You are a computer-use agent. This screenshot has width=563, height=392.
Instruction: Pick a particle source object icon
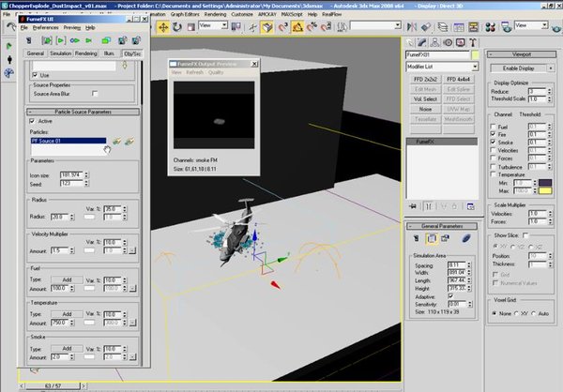coord(116,141)
